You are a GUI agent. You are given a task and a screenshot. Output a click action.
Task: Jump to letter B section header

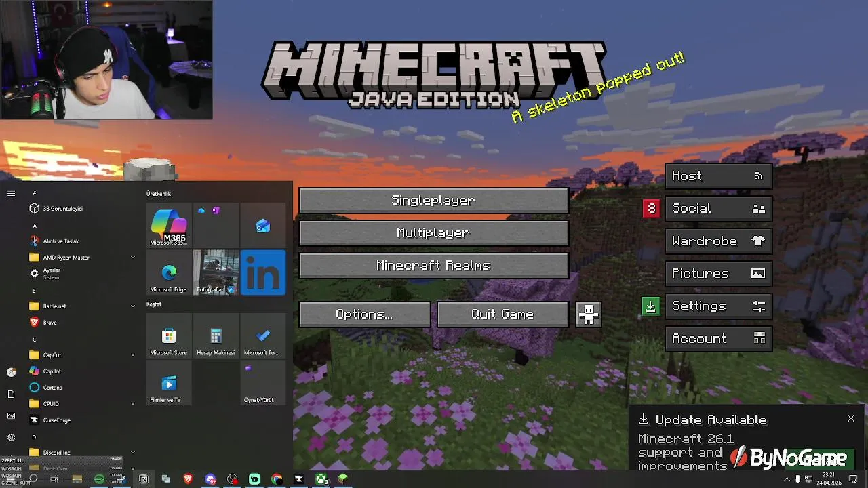click(35, 291)
